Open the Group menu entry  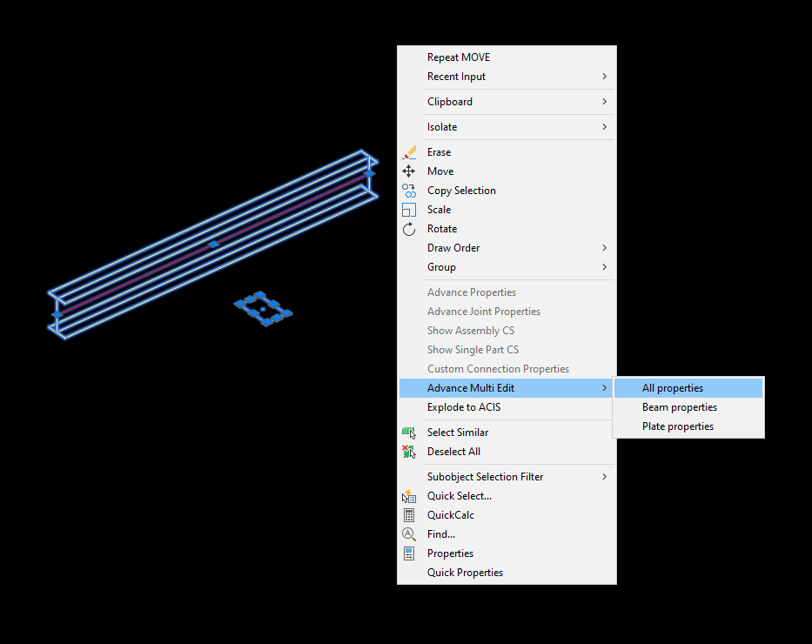(x=507, y=267)
